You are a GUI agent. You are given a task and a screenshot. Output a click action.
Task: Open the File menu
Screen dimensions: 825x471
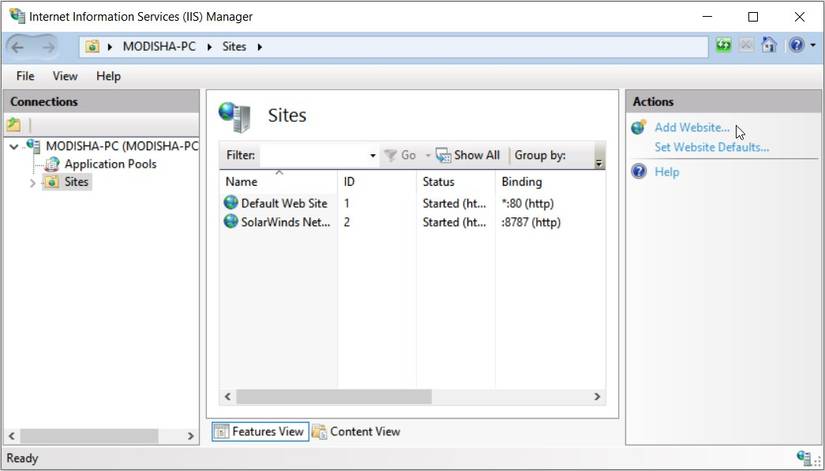25,76
